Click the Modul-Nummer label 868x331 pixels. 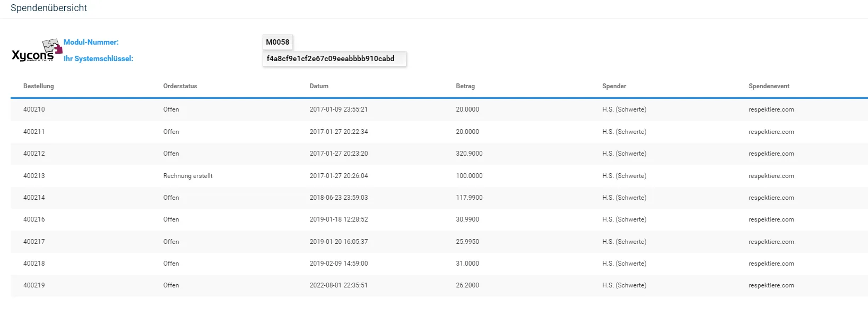tap(91, 42)
